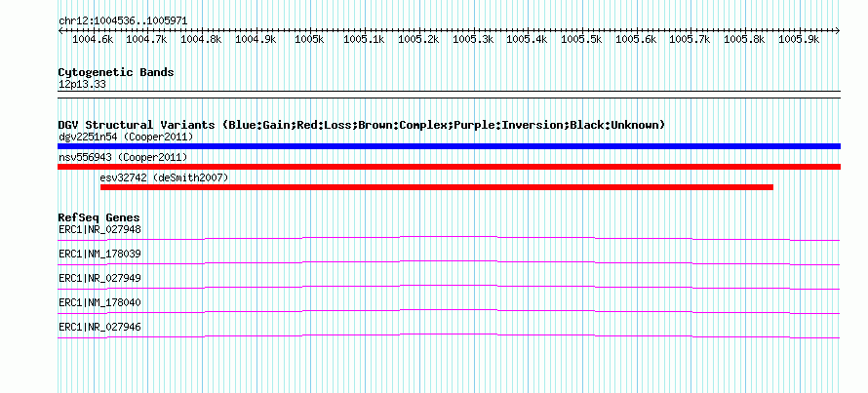Click the 1005k ruler tick label
The height and width of the screenshot is (393, 868).
pyautogui.click(x=310, y=39)
